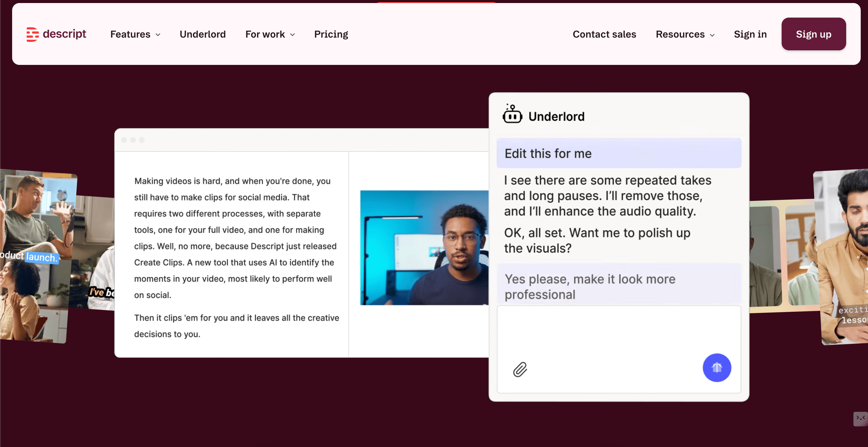The height and width of the screenshot is (447, 868).
Task: Click the Descript logo icon
Action: point(33,34)
